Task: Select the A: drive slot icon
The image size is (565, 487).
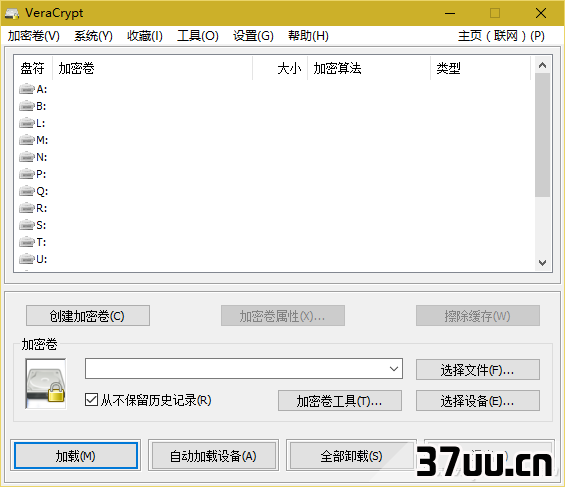Action: click(x=27, y=89)
